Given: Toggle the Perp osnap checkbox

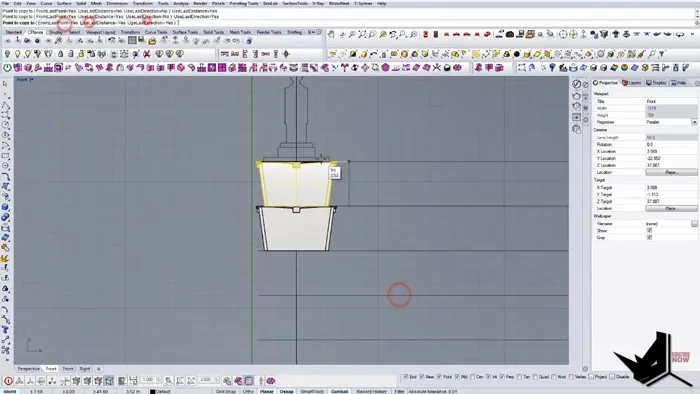Looking at the screenshot, I should click(502, 377).
